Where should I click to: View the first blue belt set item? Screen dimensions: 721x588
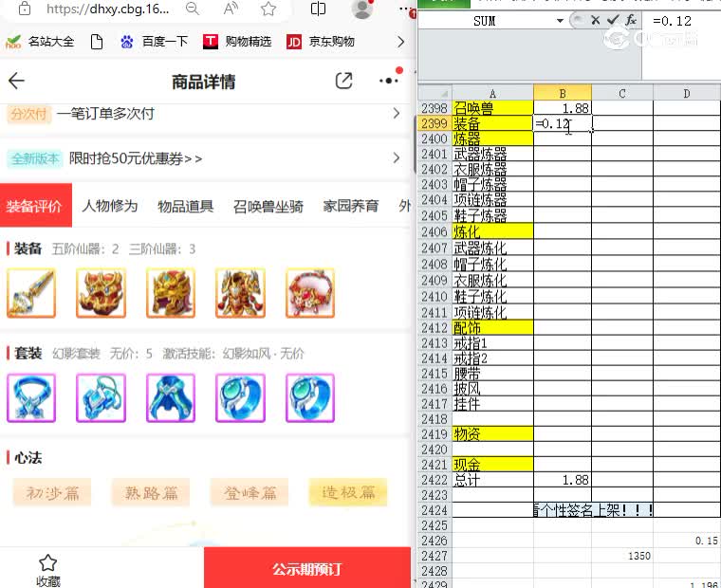tap(31, 398)
